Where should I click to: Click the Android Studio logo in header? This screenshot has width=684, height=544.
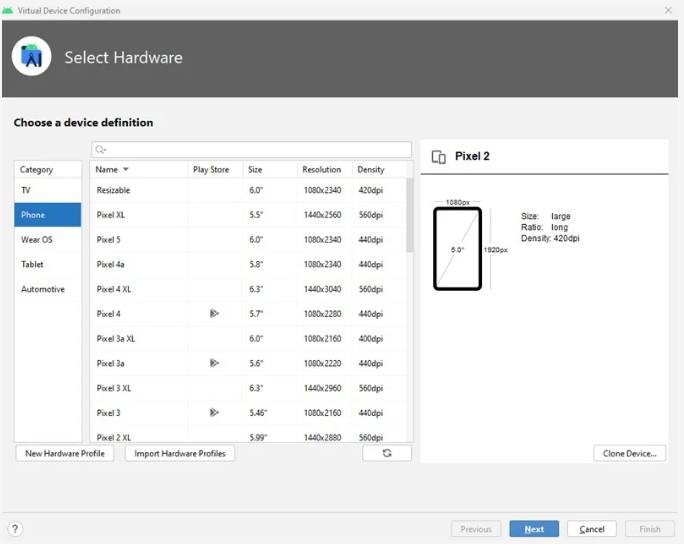[31, 57]
